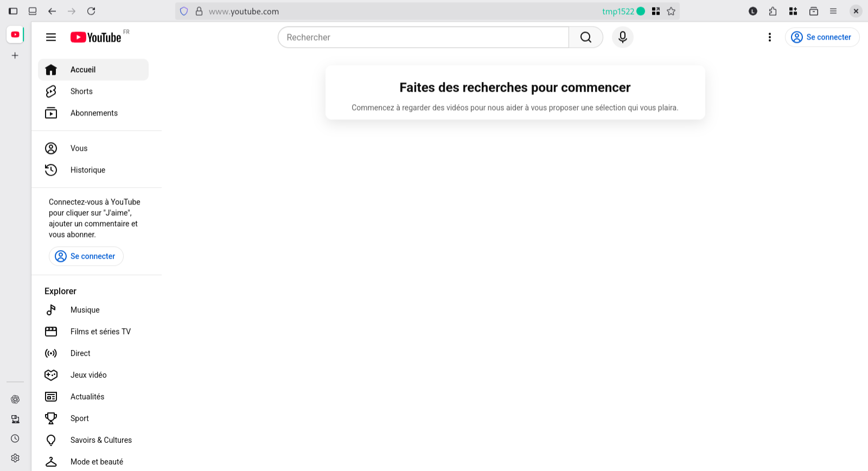The image size is (868, 471).
Task: Reload the page
Action: [91, 11]
